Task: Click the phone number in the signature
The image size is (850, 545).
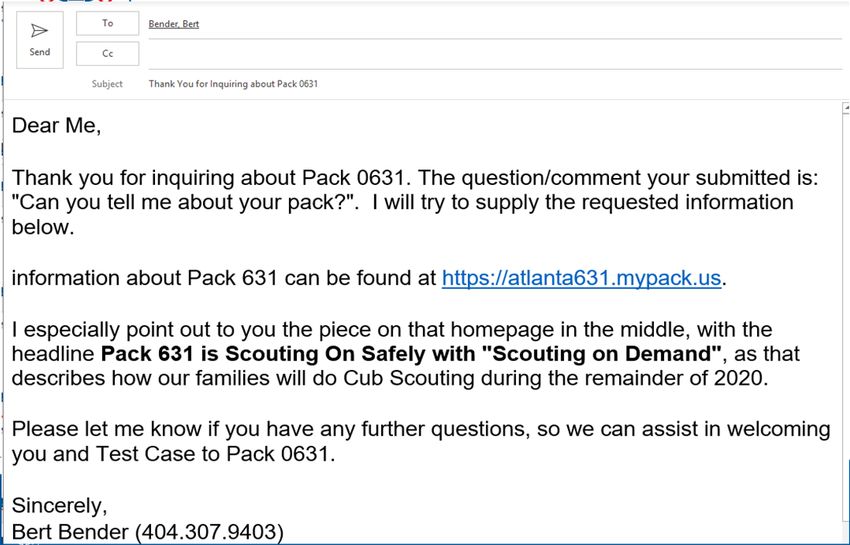Action: pyautogui.click(x=209, y=532)
